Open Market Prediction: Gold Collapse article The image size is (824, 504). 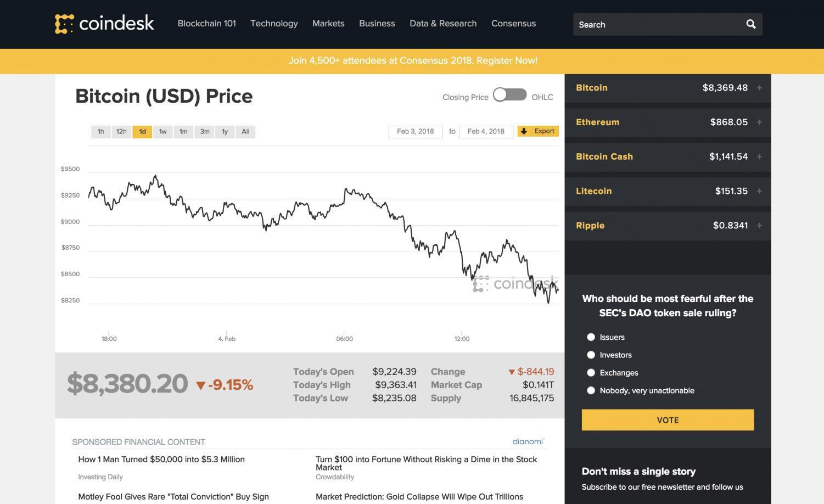click(419, 497)
